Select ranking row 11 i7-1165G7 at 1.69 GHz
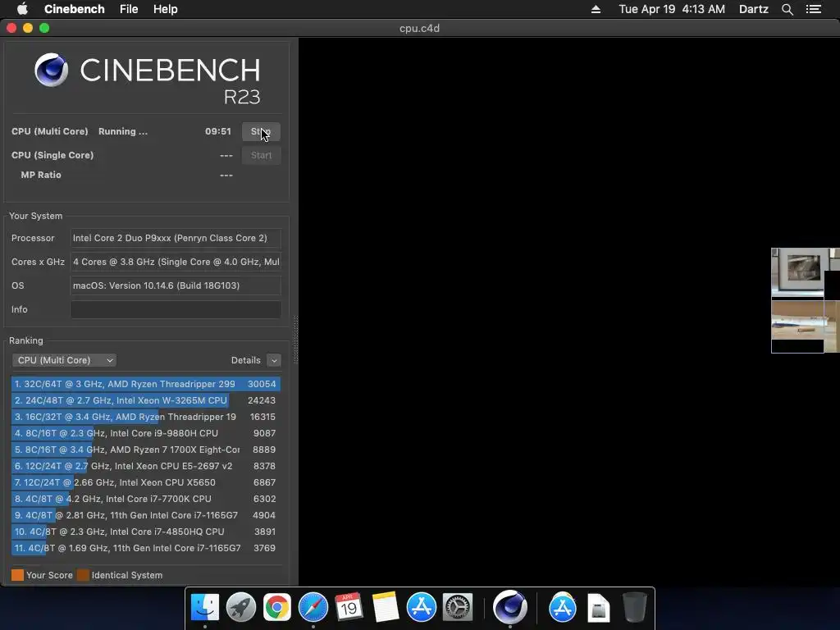This screenshot has height=630, width=840. pyautogui.click(x=145, y=549)
